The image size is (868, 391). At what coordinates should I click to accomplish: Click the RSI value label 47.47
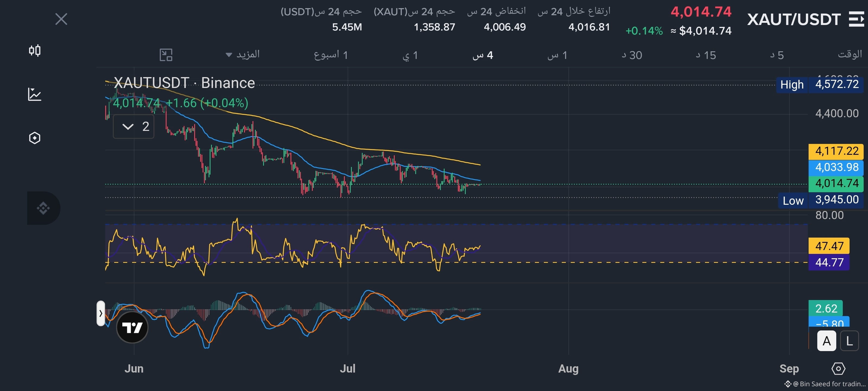(x=829, y=246)
